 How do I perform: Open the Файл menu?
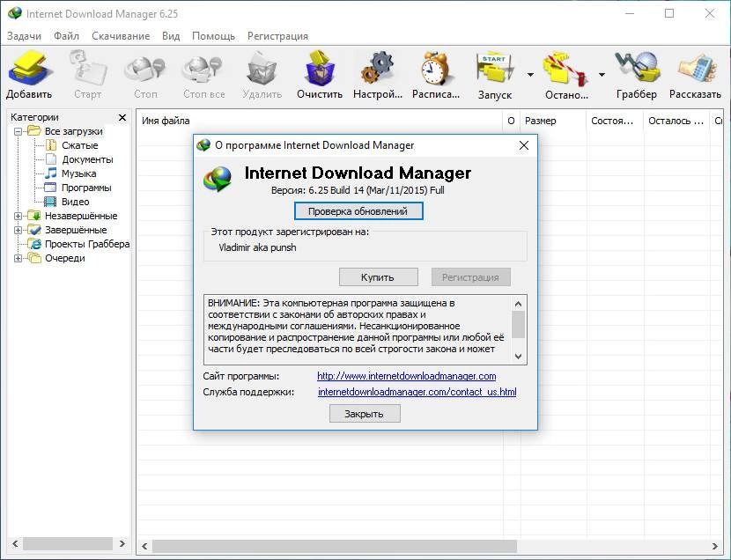(66, 36)
